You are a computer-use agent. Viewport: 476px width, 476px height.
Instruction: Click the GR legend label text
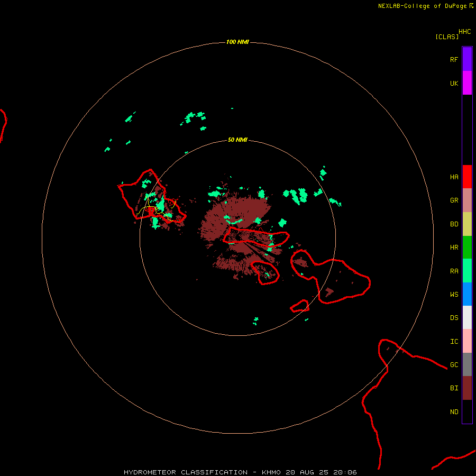pos(454,200)
